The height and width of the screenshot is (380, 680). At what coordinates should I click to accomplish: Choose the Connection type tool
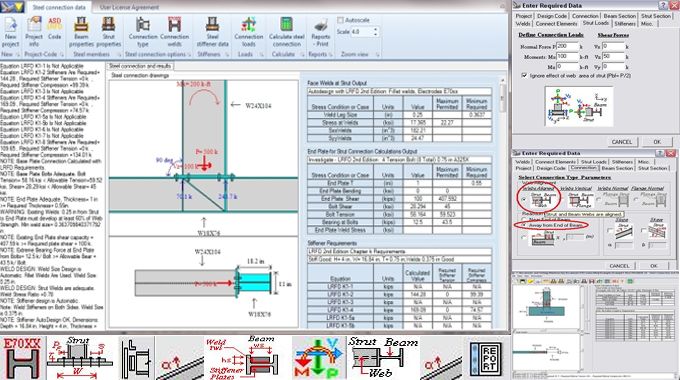[x=143, y=32]
